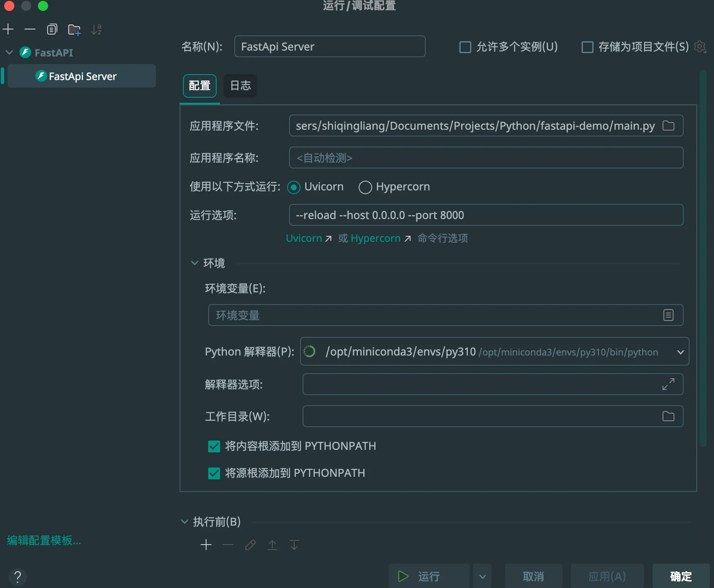Focus the run options field

point(486,215)
